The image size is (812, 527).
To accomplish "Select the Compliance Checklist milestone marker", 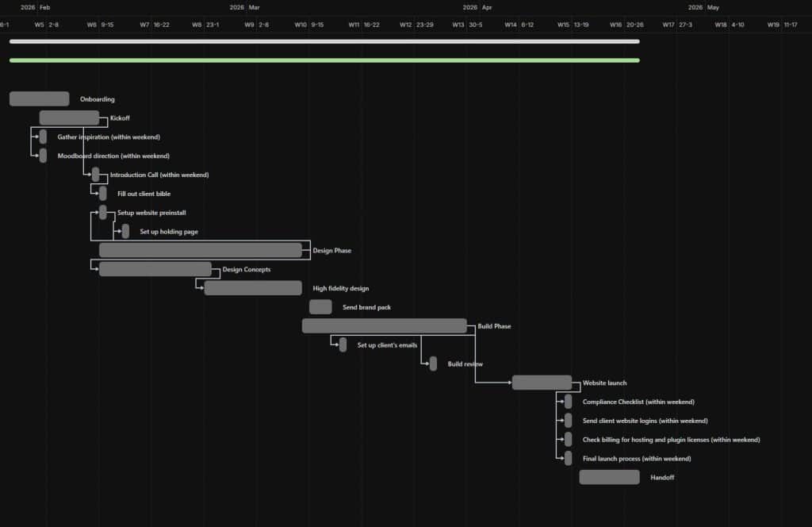I will click(567, 402).
